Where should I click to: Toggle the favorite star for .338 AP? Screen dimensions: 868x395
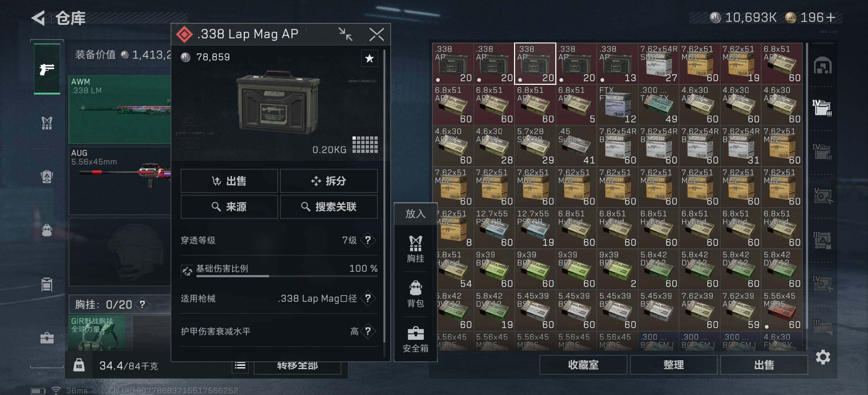(369, 58)
